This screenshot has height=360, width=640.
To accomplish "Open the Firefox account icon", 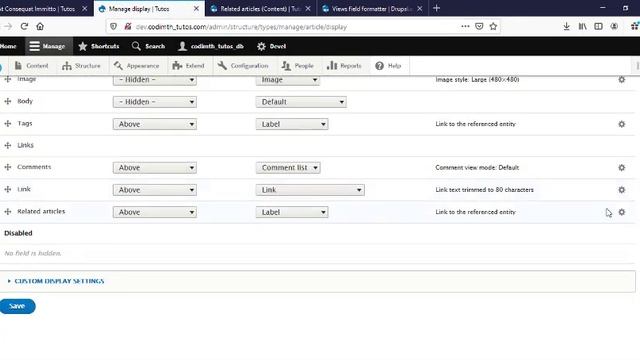I will (614, 27).
